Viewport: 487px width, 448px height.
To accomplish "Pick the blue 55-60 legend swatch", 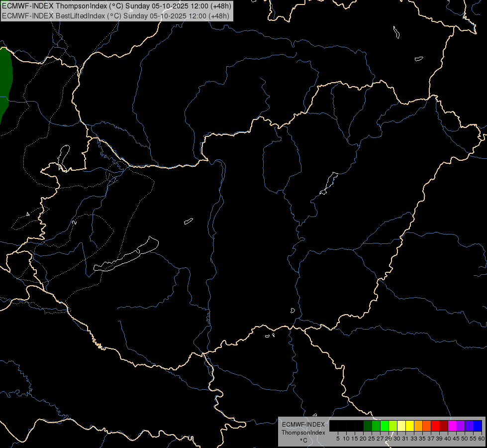I will click(478, 426).
